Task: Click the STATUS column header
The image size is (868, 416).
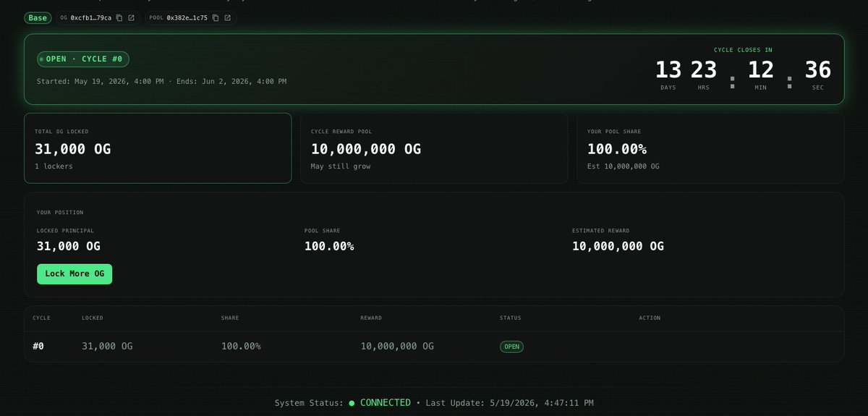Action: pyautogui.click(x=510, y=318)
